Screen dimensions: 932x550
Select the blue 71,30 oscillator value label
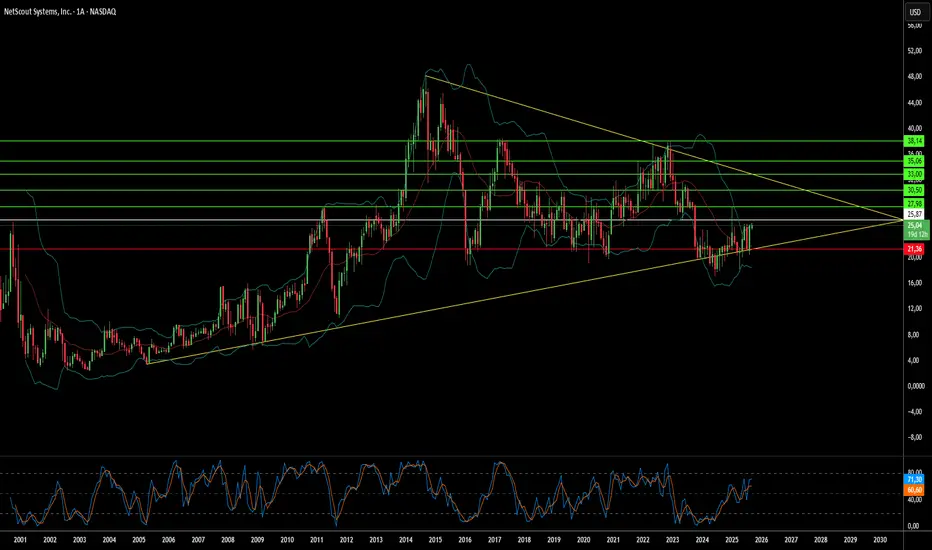click(913, 480)
